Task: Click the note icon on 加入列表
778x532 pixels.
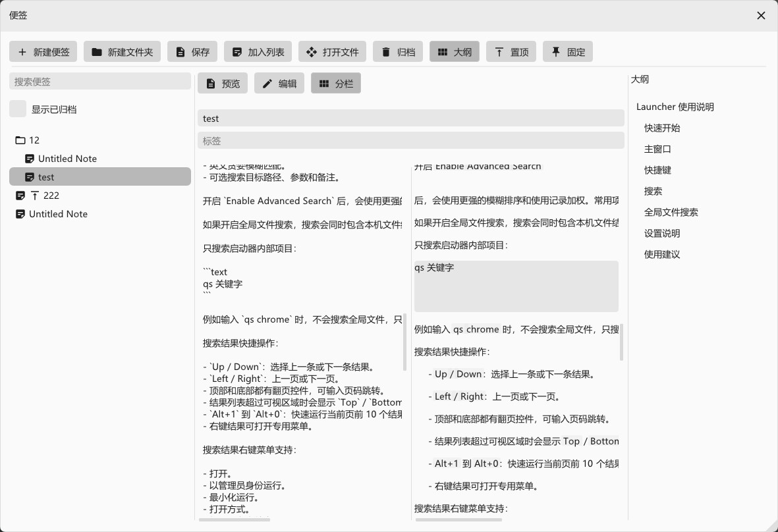Action: click(237, 52)
